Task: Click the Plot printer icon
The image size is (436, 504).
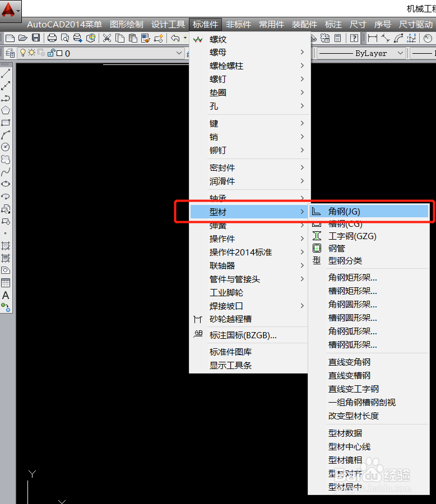Action: click(52, 38)
